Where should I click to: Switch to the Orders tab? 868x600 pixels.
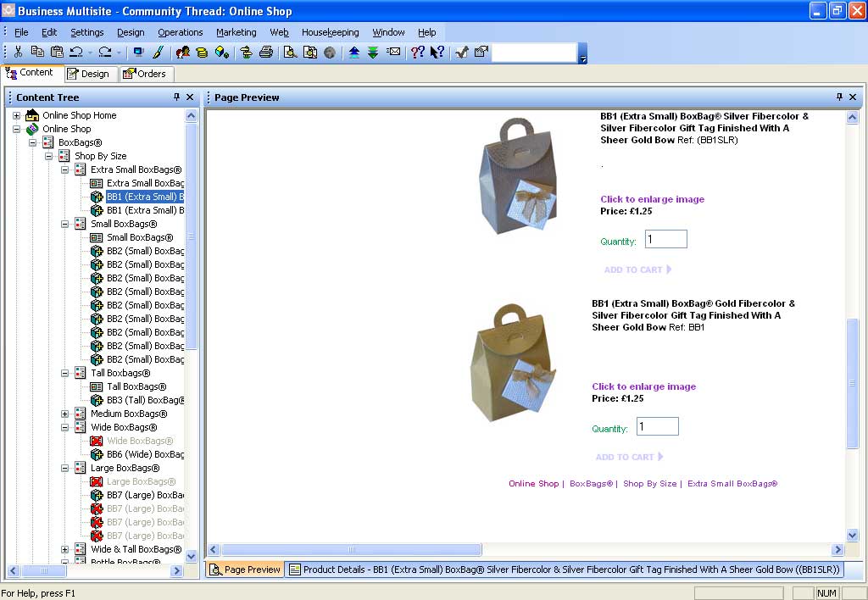pos(146,74)
